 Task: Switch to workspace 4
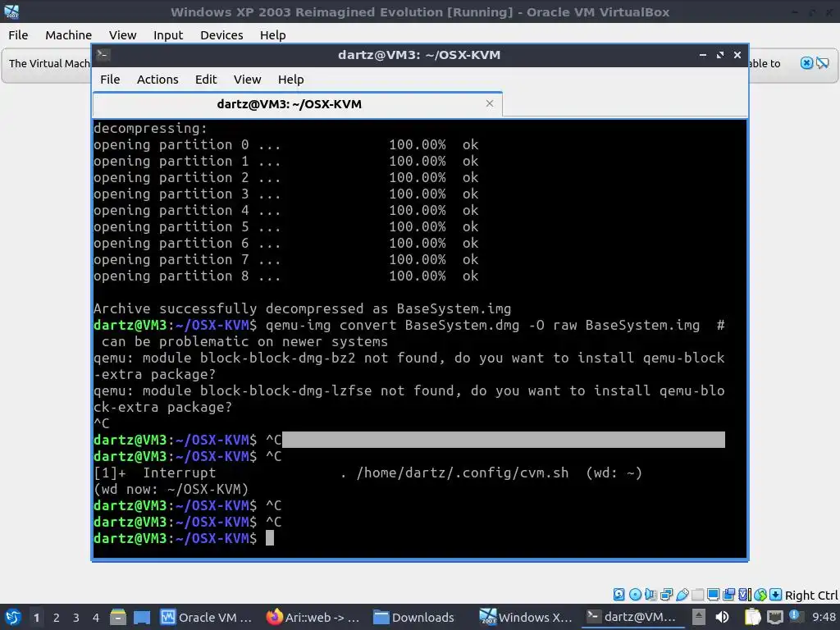pos(96,617)
